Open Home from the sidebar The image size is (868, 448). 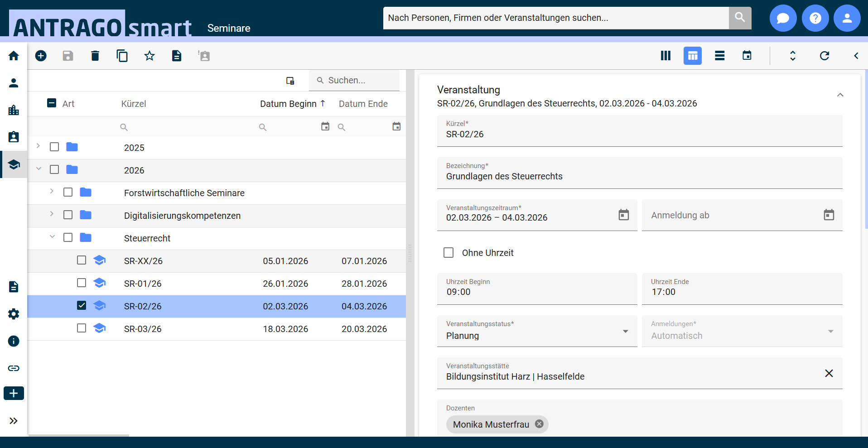click(14, 56)
